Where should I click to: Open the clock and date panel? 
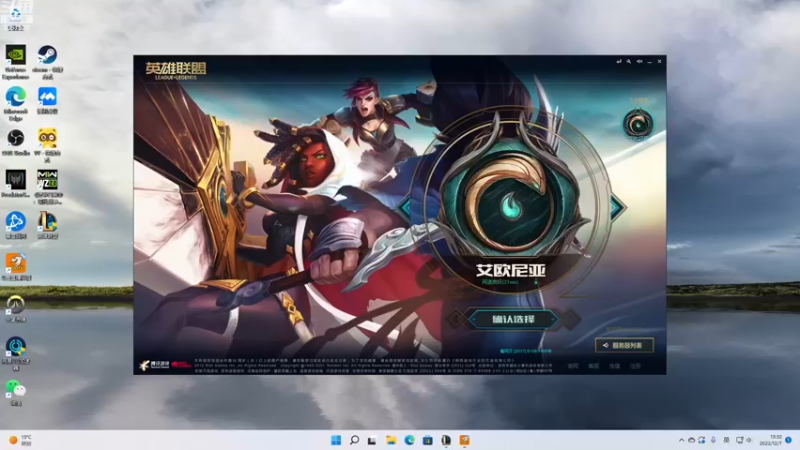point(770,440)
